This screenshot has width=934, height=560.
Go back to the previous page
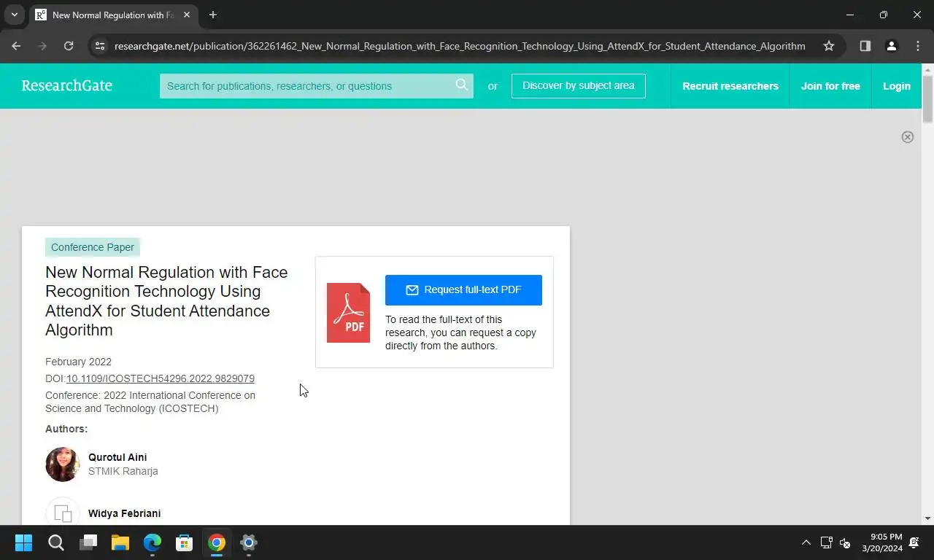(16, 46)
